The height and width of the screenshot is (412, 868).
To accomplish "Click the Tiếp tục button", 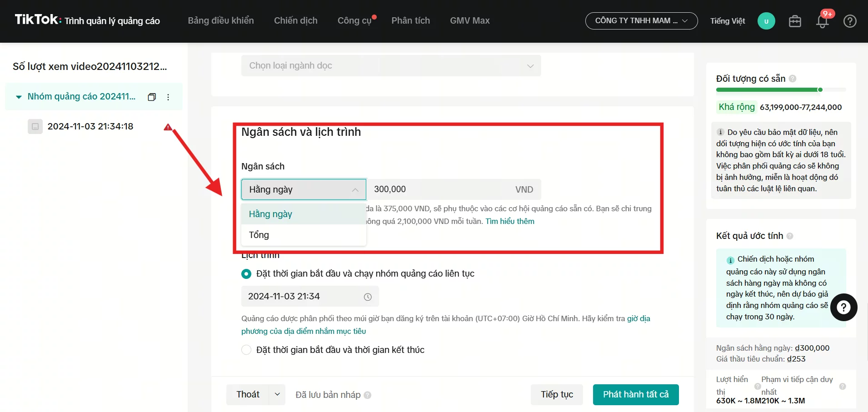I will pyautogui.click(x=557, y=394).
